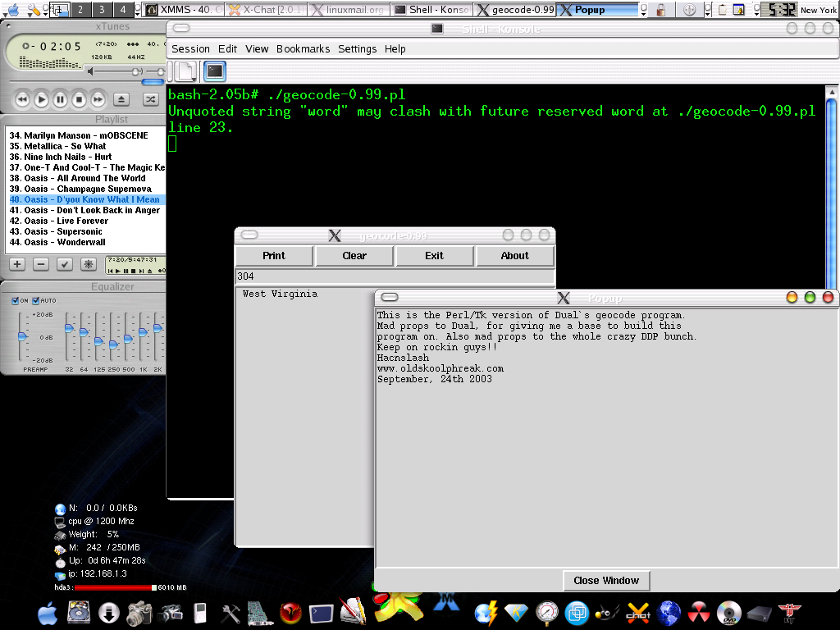The image size is (840, 630).
Task: Adjust the equalizer PREAMP slider
Action: coord(22,337)
